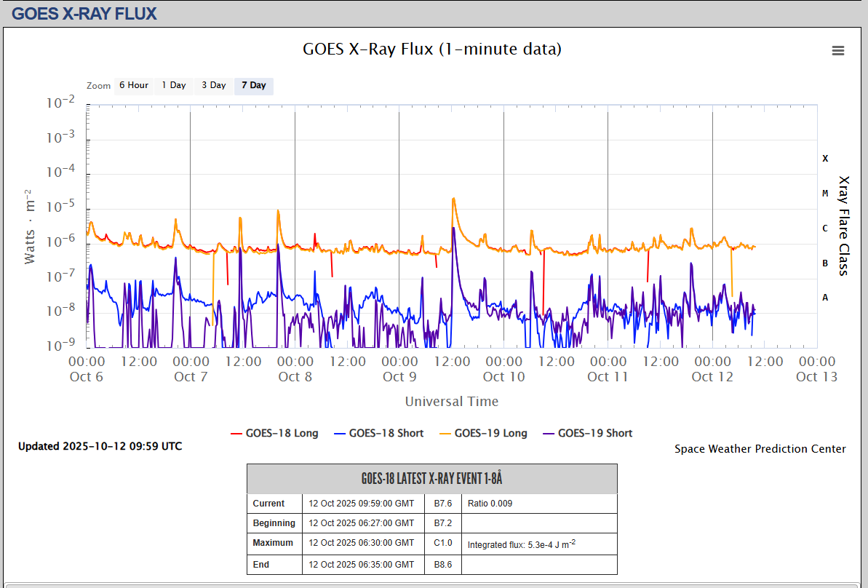Select the 6 Hour zoom range
This screenshot has width=868, height=588.
[134, 86]
